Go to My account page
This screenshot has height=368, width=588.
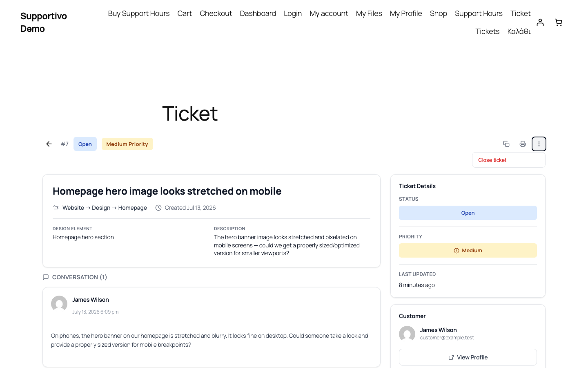[x=329, y=13]
